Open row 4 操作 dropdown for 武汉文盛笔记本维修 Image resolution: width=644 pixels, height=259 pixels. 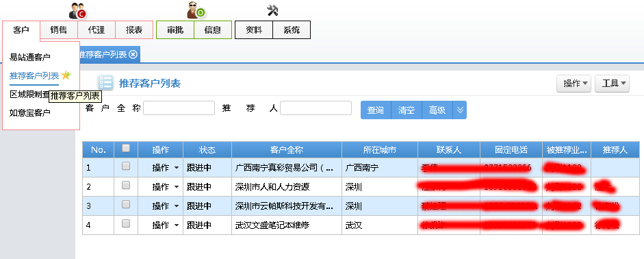pyautogui.click(x=166, y=225)
